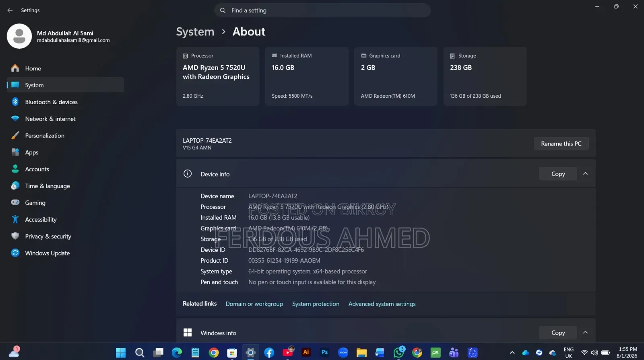Screen dimensions: 644x360
Task: Click the Pen and touch value text
Action: coord(312,282)
